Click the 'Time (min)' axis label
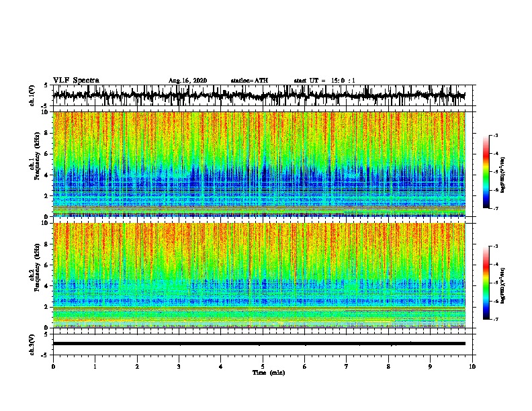The image size is (532, 411). 269,373
